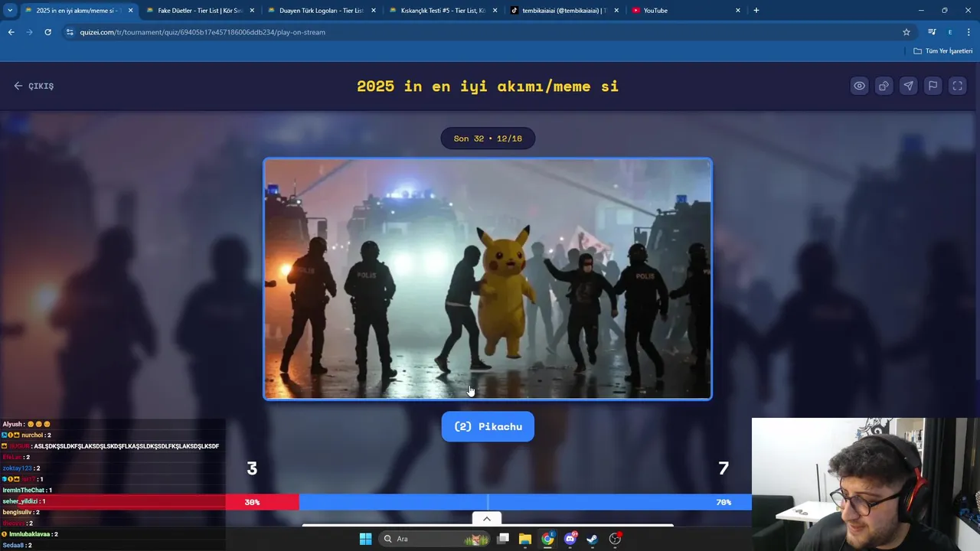Click chat message from bengisuliv

click(x=21, y=512)
